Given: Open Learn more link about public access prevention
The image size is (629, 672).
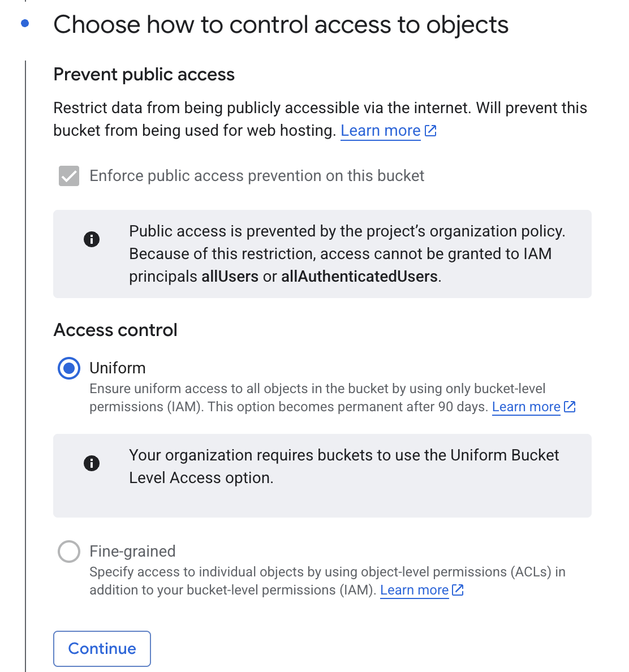Looking at the screenshot, I should 380,131.
